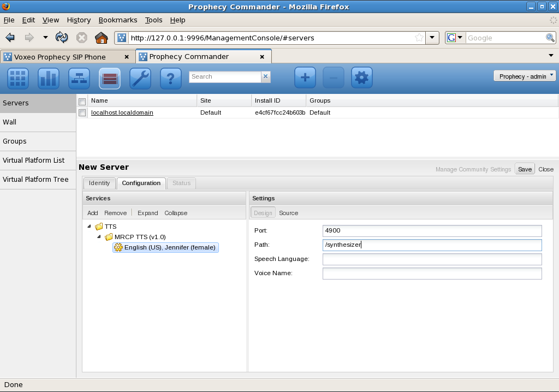Toggle the select-all servers header checkbox
Viewport: 559px width, 392px height.
point(82,102)
